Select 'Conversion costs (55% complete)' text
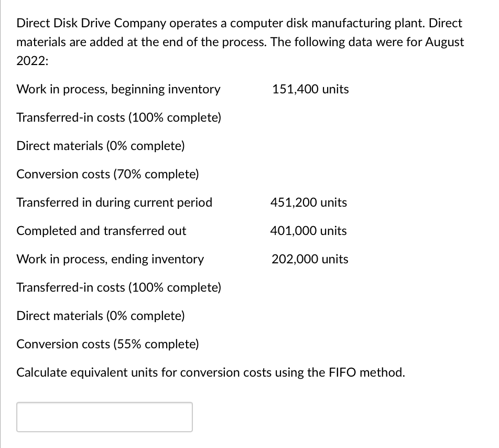Screen dimensions: 499x448 (107, 344)
